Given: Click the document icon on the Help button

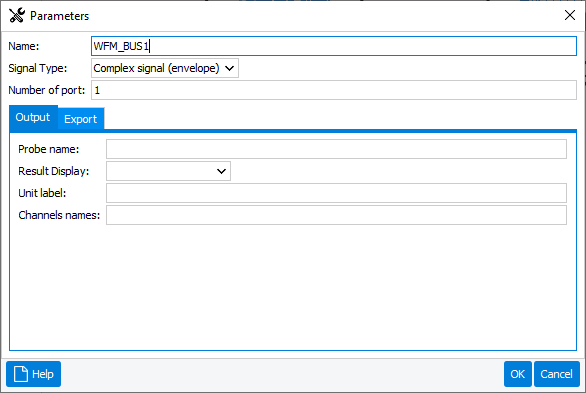Looking at the screenshot, I should pos(21,374).
